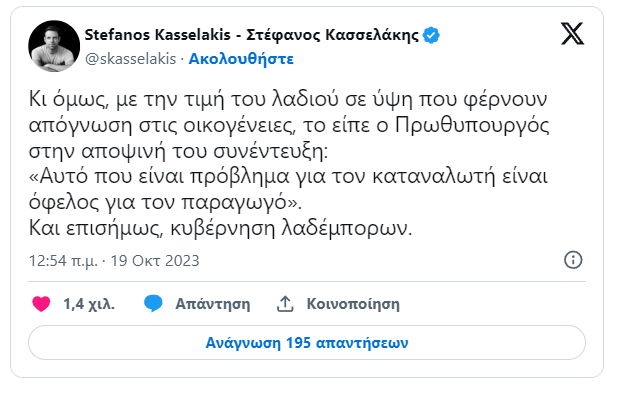This screenshot has width=637, height=397.
Task: Click the blue verified badge
Action: pos(431,35)
